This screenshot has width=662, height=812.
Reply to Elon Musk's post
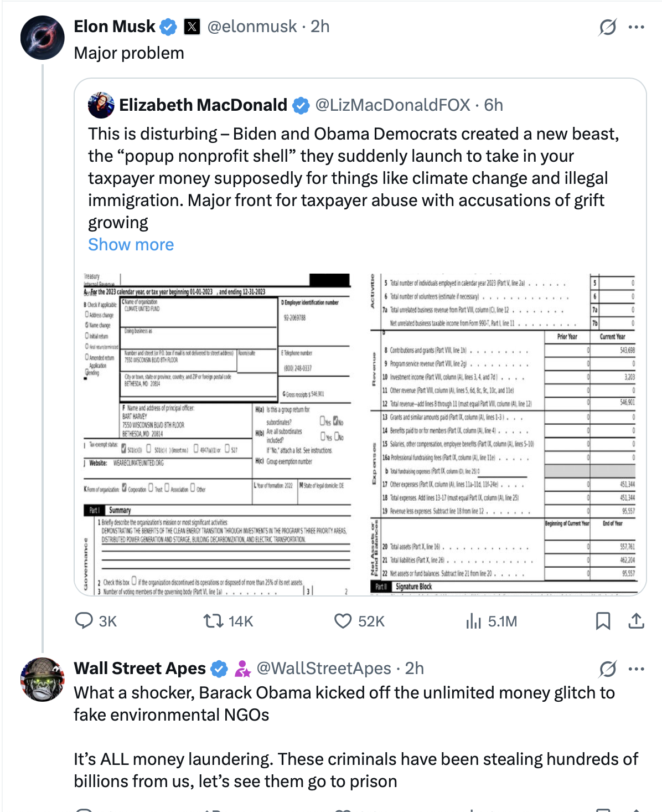(84, 621)
